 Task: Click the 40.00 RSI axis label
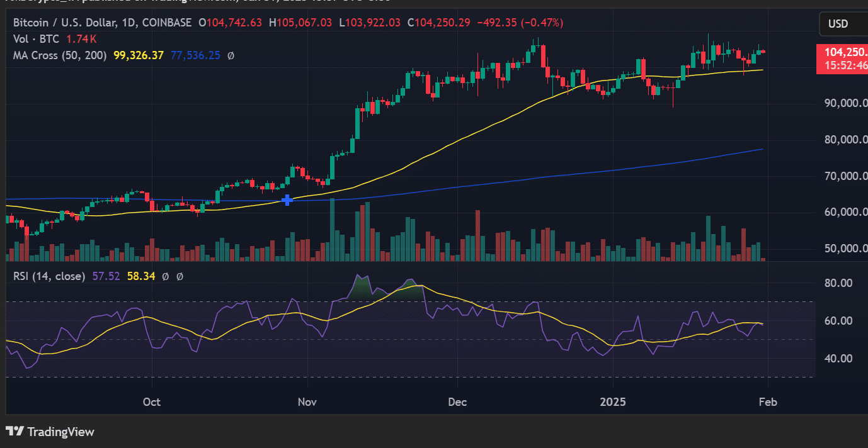(838, 359)
